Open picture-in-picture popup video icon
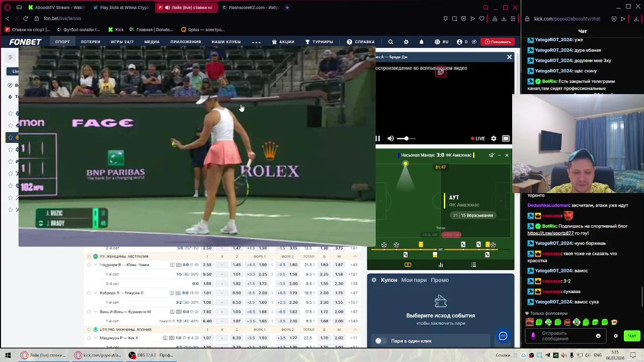Viewport: 644px width, 362px height. [441, 72]
